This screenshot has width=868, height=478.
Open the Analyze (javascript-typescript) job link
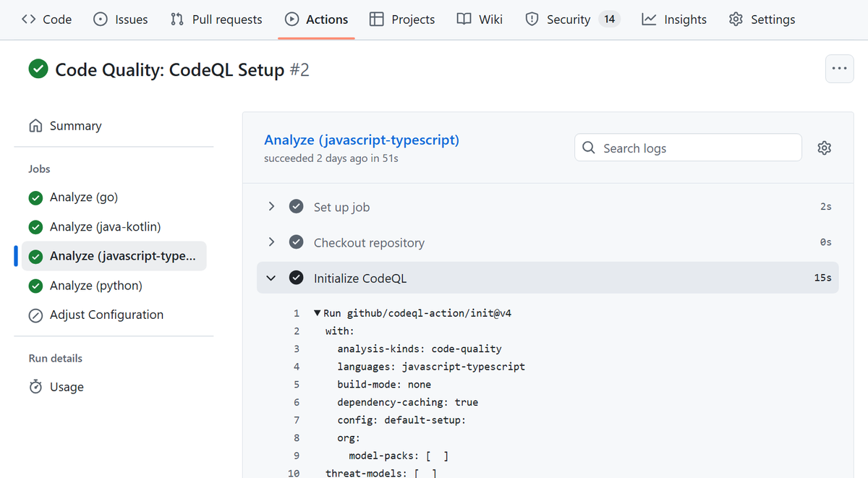[361, 140]
